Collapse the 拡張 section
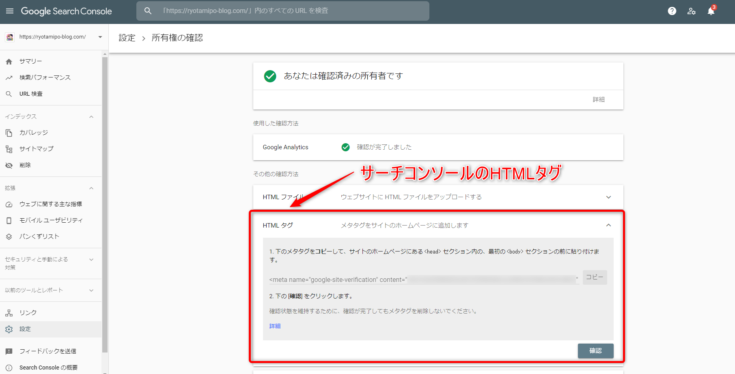Viewport: 735px width, 374px height. point(91,188)
